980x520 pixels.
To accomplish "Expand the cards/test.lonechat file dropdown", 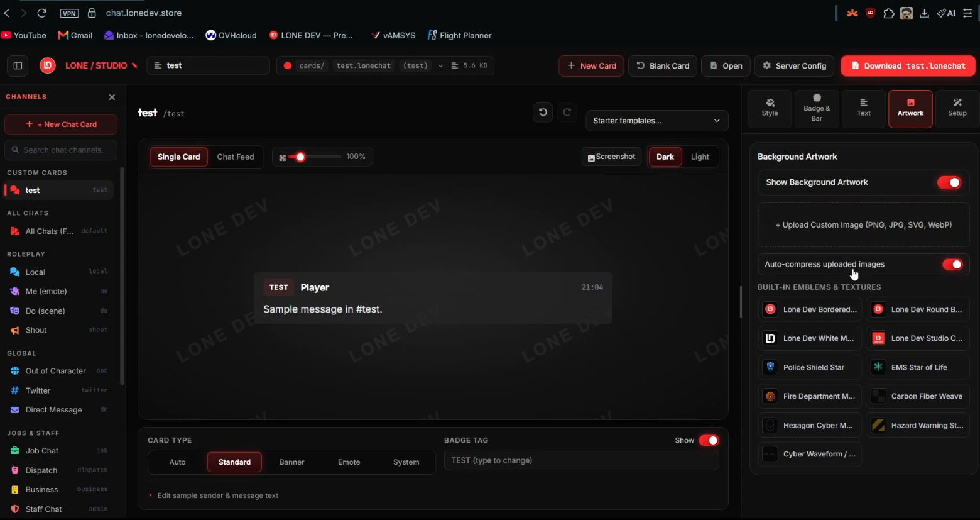I will [x=440, y=66].
